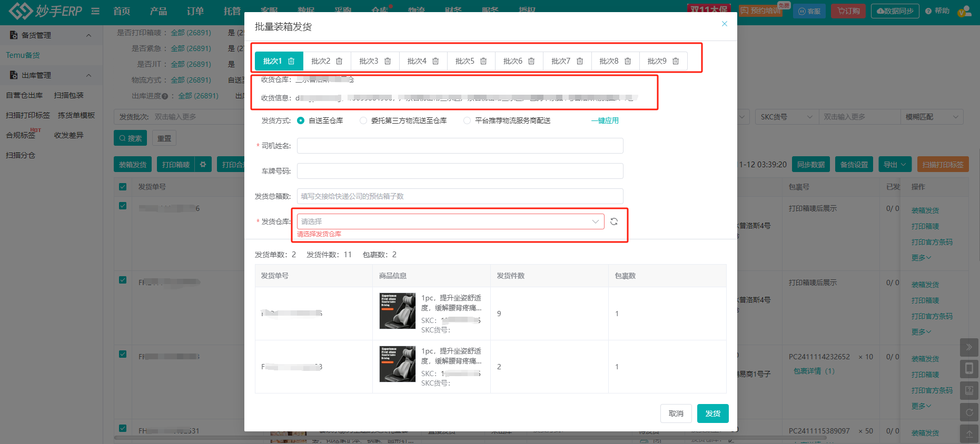Open the gear settings next to 打印箱唛
980x444 pixels.
point(203,165)
